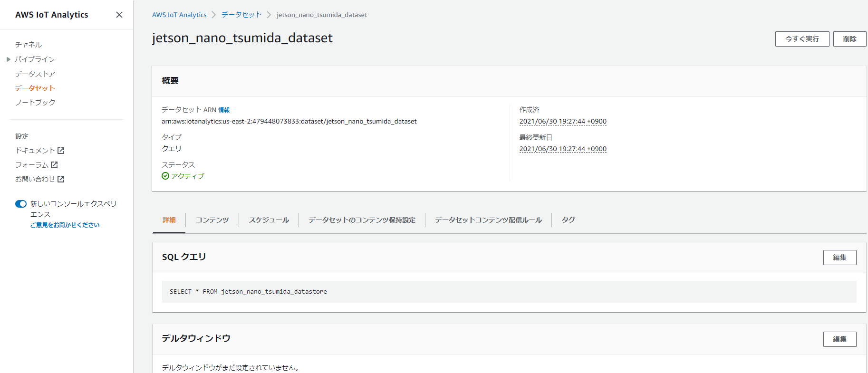The image size is (868, 373).
Task: Click the SELECT * FROM query text
Action: pos(248,292)
